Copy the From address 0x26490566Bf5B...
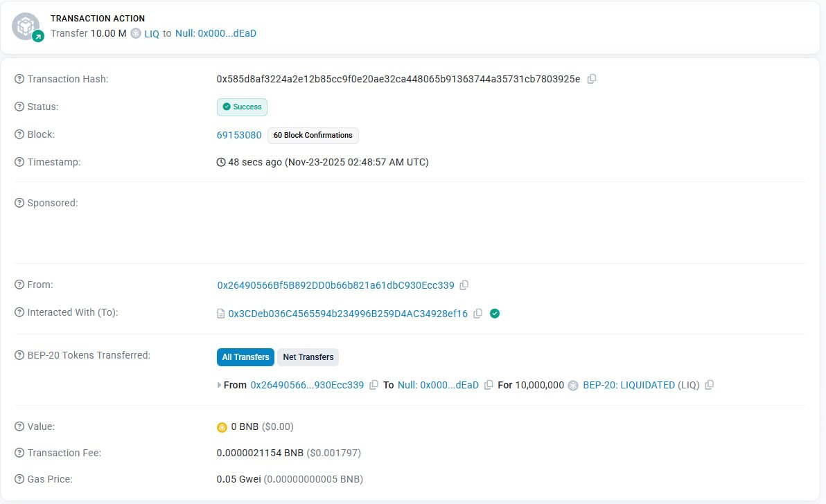Image resolution: width=826 pixels, height=504 pixels. [464, 285]
